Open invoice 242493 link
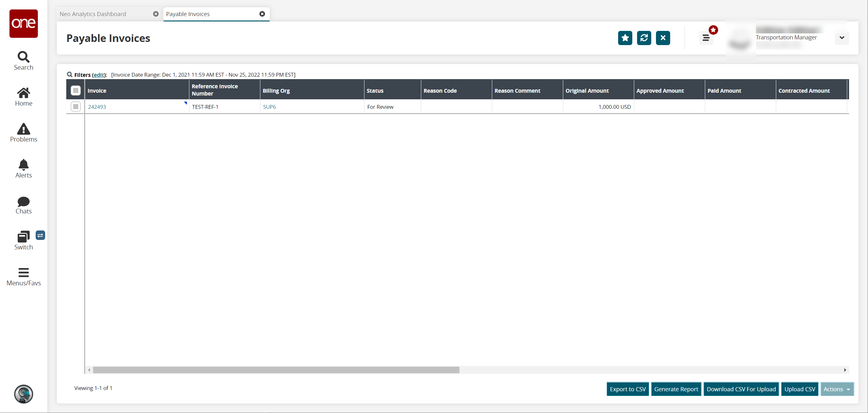Screen dimensions: 868x413 (97, 107)
